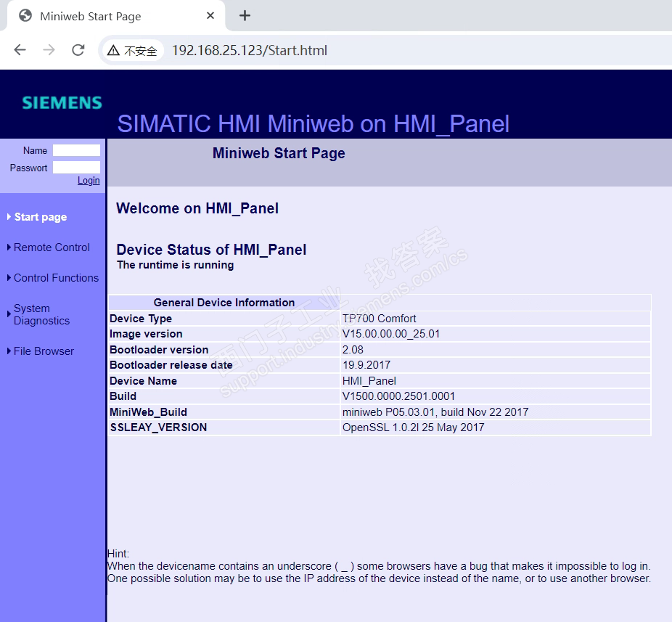Click bootloader version 2.08 value
The image size is (672, 622).
click(353, 350)
